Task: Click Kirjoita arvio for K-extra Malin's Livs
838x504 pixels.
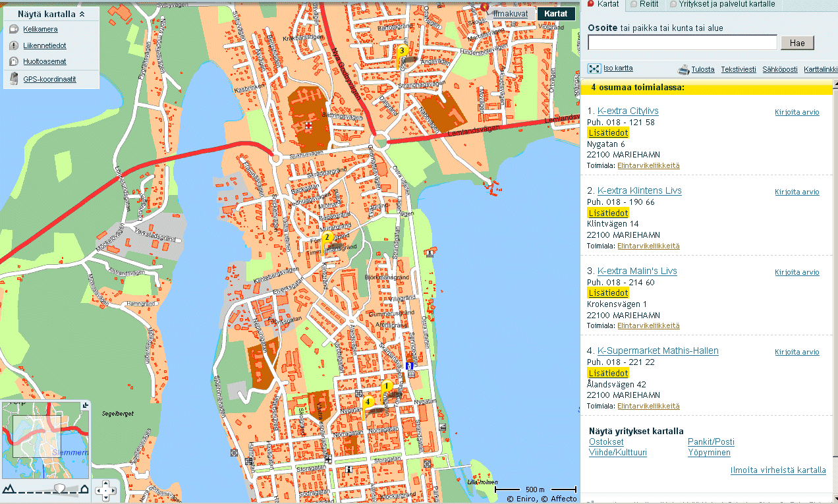Action: pyautogui.click(x=797, y=272)
